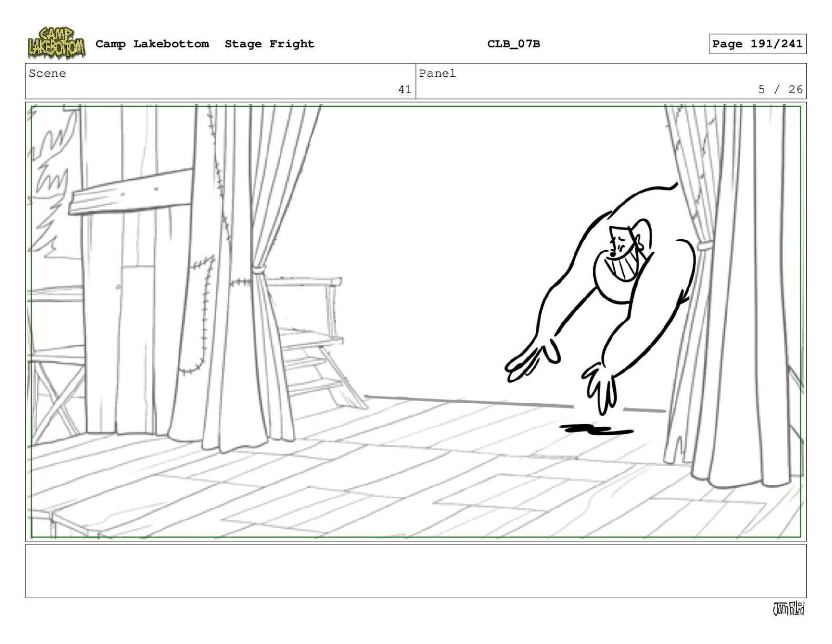Click the 'Page 191/241' box
Viewport: 832px width, 644px height.
click(x=757, y=44)
